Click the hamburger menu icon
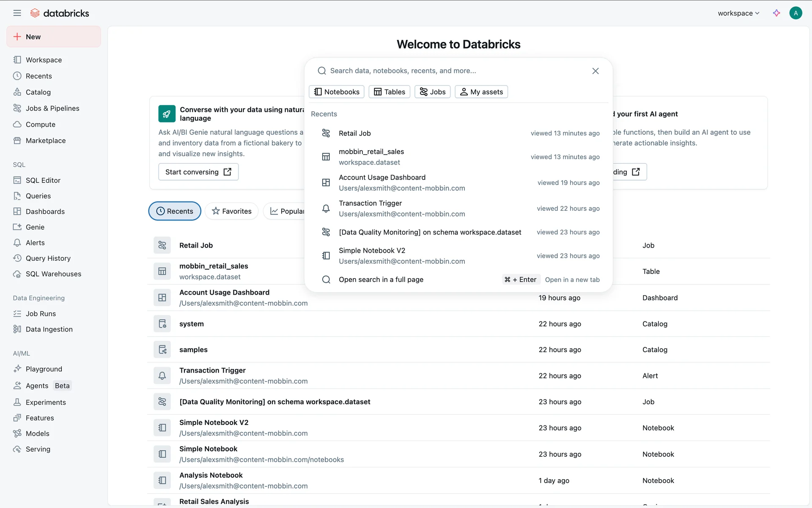 click(x=17, y=13)
